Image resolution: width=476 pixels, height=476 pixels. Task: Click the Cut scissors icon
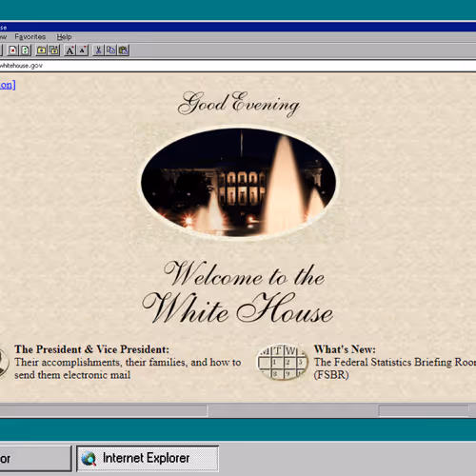tap(98, 50)
